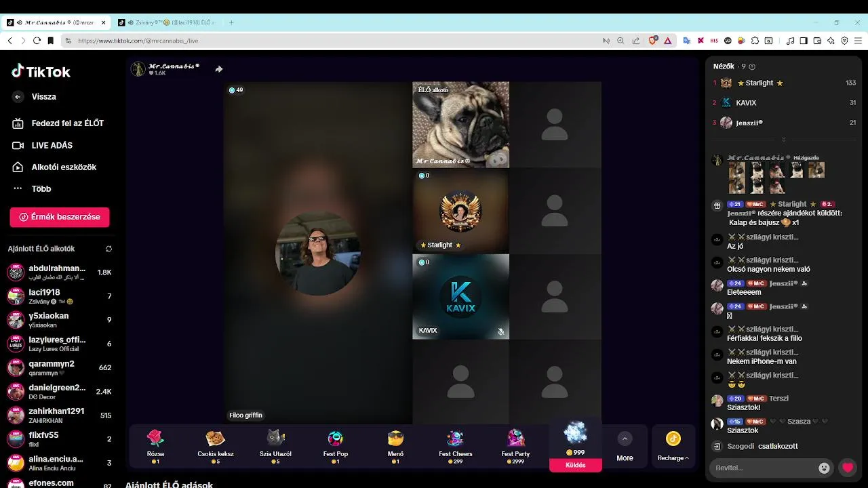Screen dimensions: 868x488
Task: Open LIVE ADÁS section
Action: (43, 145)
